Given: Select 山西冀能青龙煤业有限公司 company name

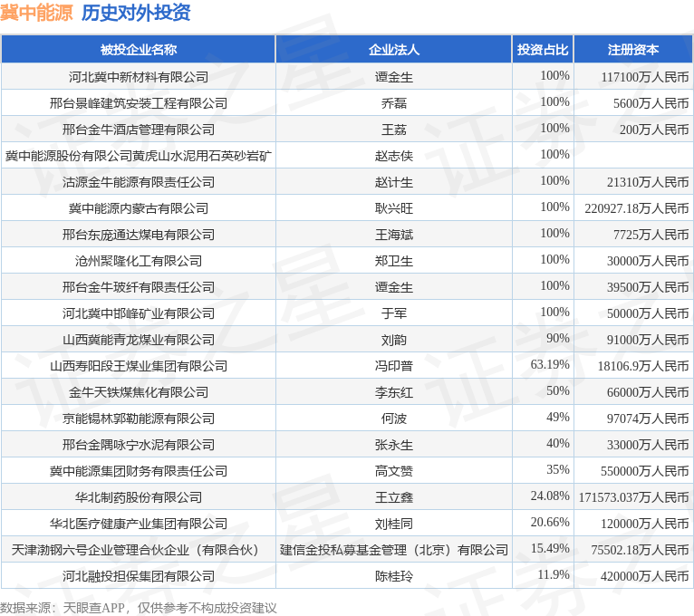Looking at the screenshot, I should tap(138, 340).
